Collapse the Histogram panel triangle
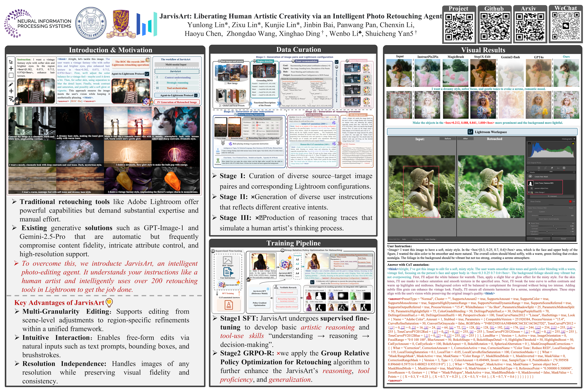Viewport: 588px width, 392px height. [x=574, y=139]
